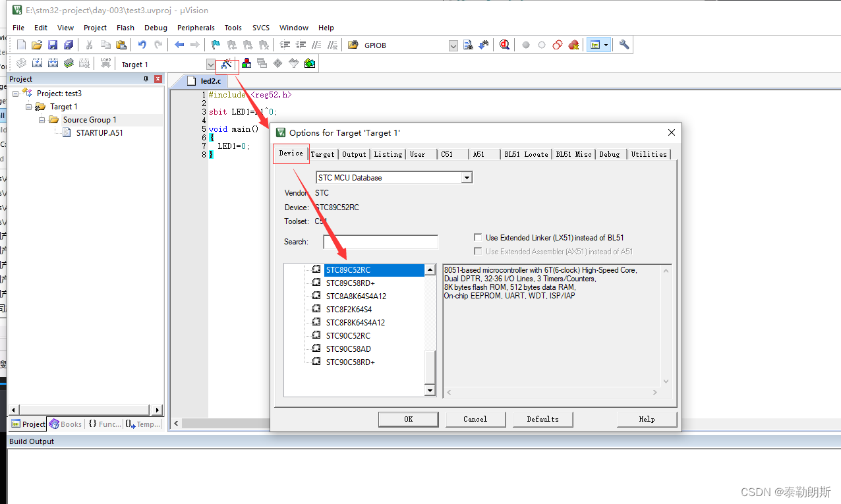Select STC89C52RC in device list

tap(374, 270)
